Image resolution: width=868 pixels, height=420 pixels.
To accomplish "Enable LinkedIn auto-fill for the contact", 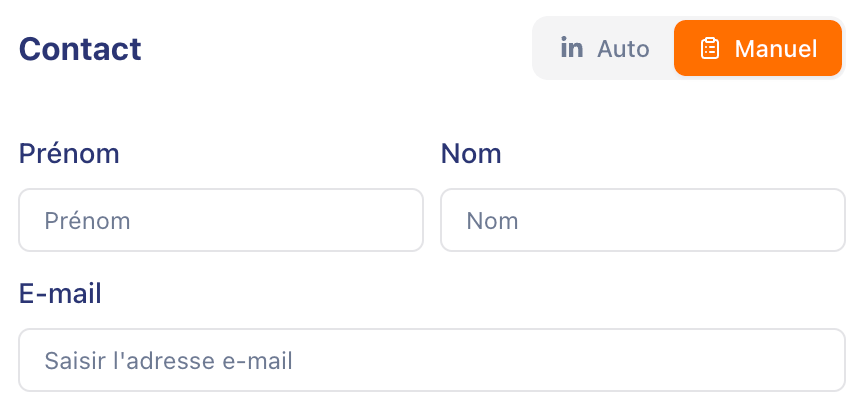I will click(605, 48).
